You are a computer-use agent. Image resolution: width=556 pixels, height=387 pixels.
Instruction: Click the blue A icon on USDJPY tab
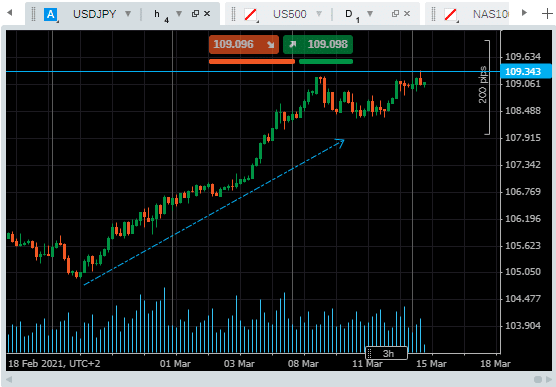tap(50, 15)
